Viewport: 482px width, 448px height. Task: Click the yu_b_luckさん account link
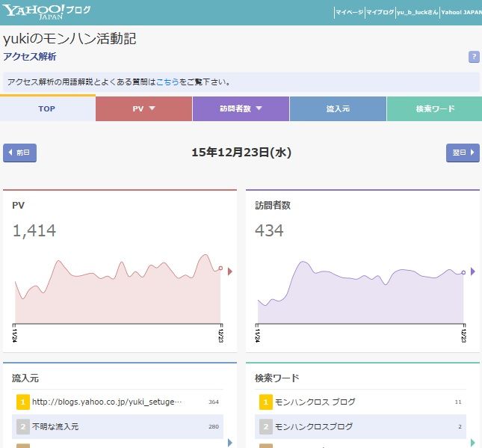[x=418, y=12]
